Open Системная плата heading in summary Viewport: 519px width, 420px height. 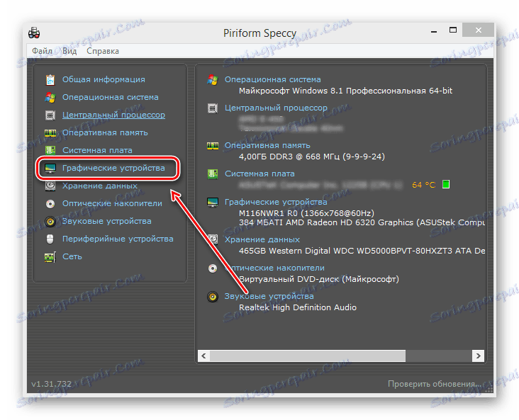tap(259, 174)
